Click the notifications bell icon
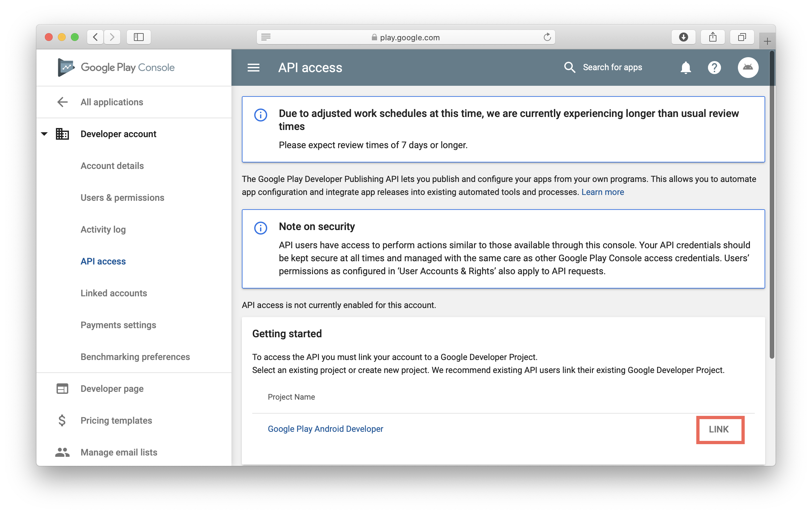 (x=685, y=68)
